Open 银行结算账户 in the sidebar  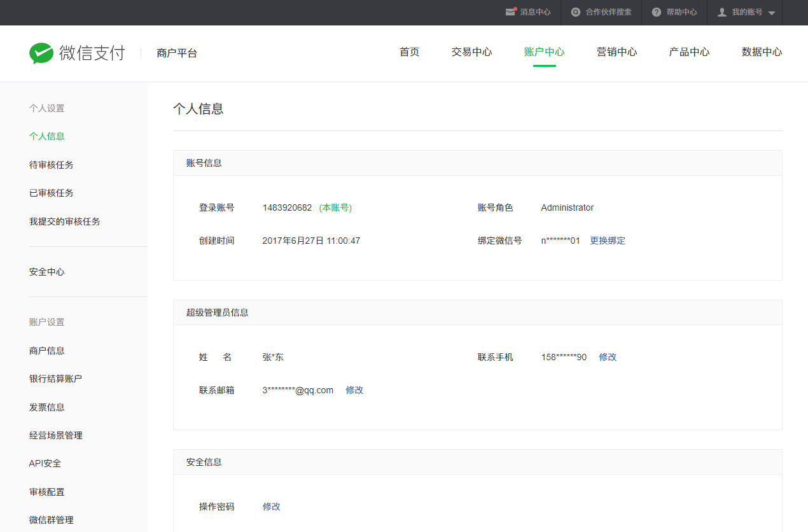click(56, 379)
